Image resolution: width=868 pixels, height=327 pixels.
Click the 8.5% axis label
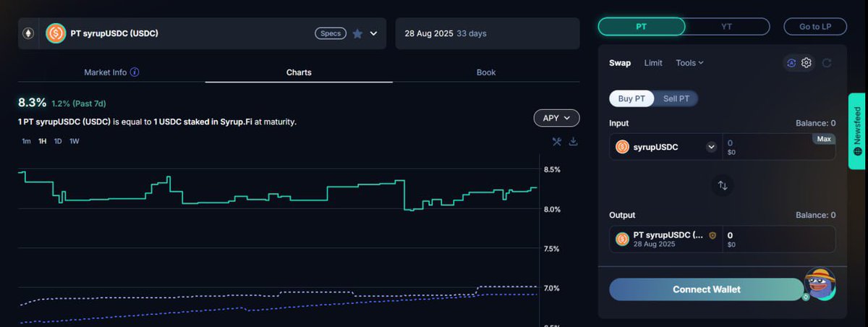[552, 170]
